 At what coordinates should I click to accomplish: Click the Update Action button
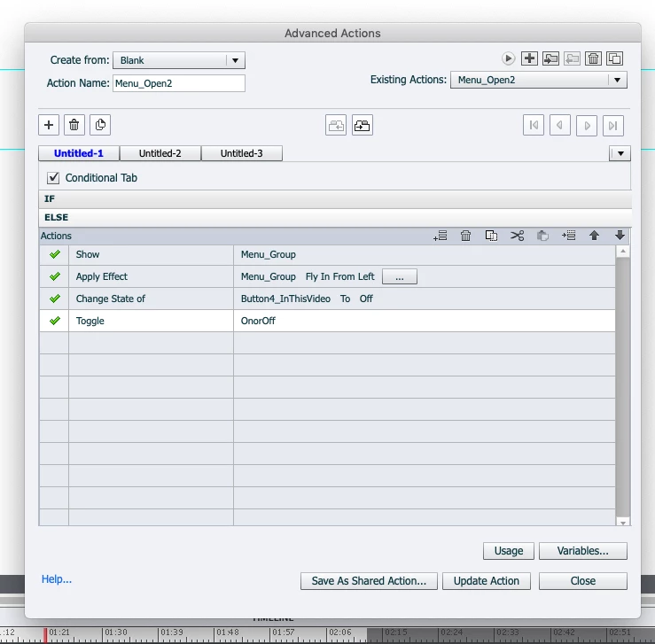(487, 581)
